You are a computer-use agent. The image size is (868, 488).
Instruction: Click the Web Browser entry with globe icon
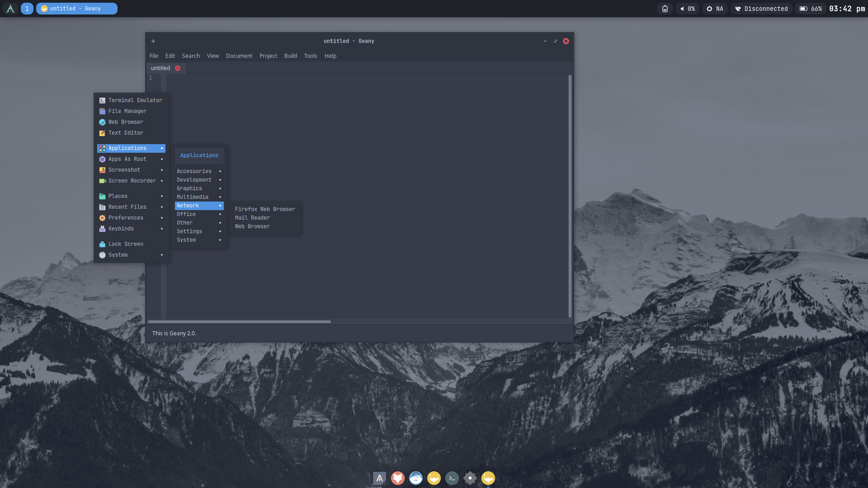click(x=131, y=122)
